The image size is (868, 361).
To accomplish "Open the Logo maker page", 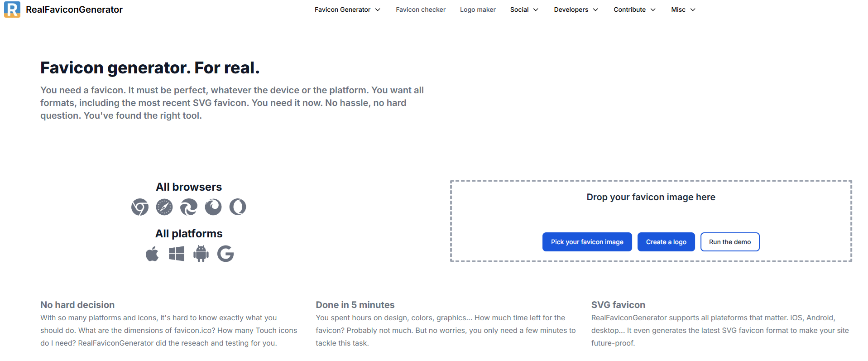I will 478,10.
